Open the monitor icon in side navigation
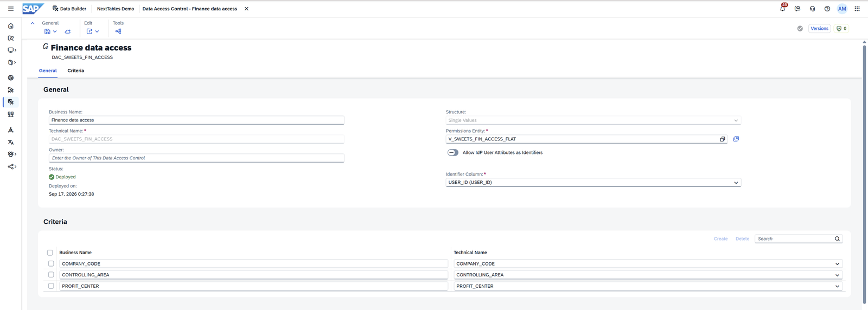Image resolution: width=868 pixels, height=310 pixels. click(x=11, y=50)
